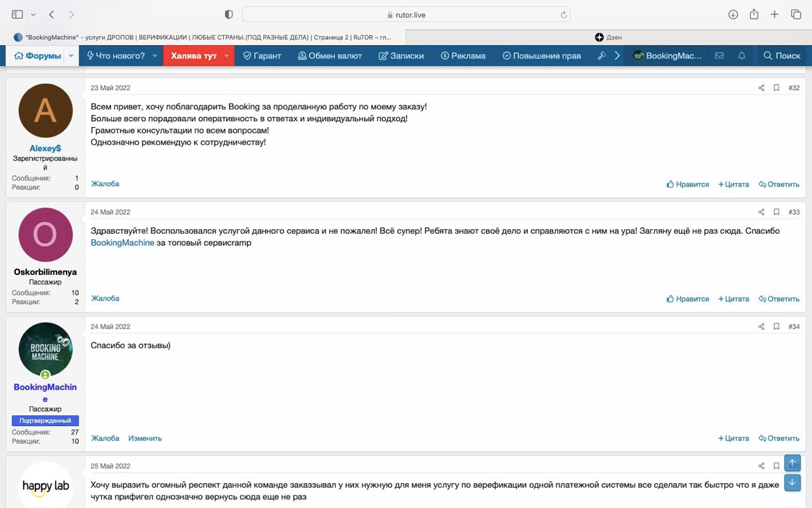Share post #33
This screenshot has width=812, height=508.
761,212
